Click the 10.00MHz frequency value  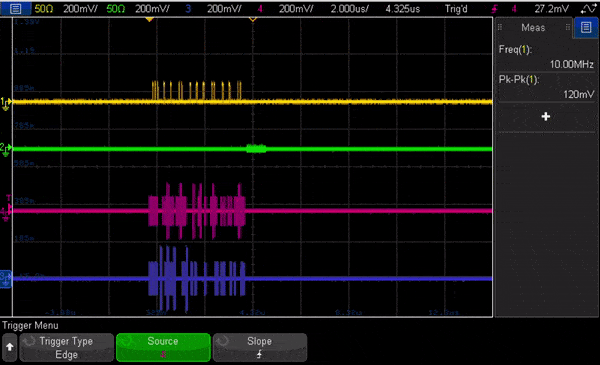tap(572, 64)
